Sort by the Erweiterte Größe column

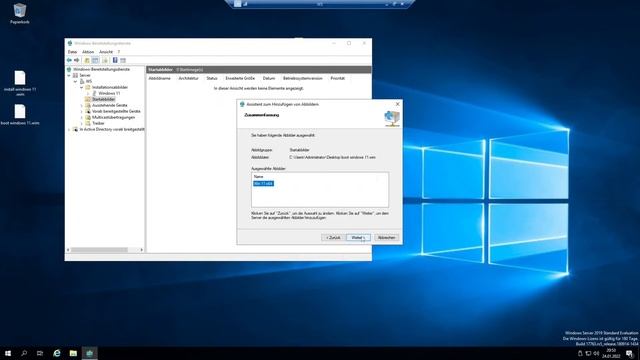(x=240, y=78)
